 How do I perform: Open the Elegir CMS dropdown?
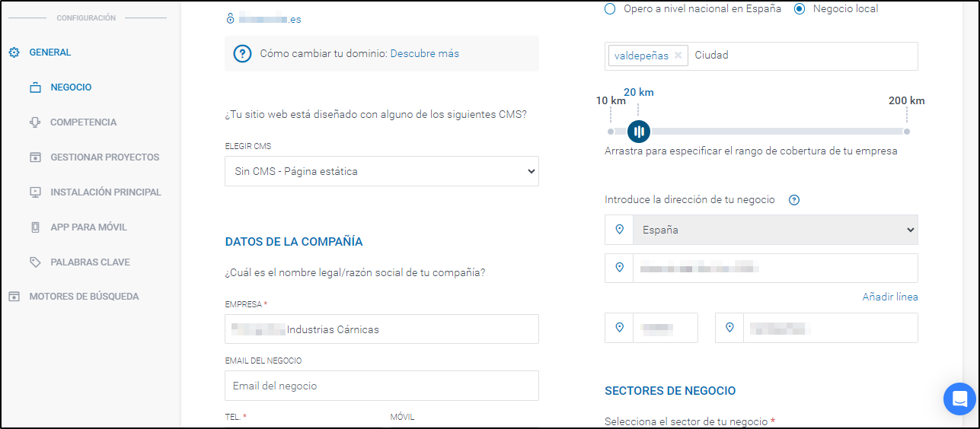[381, 171]
